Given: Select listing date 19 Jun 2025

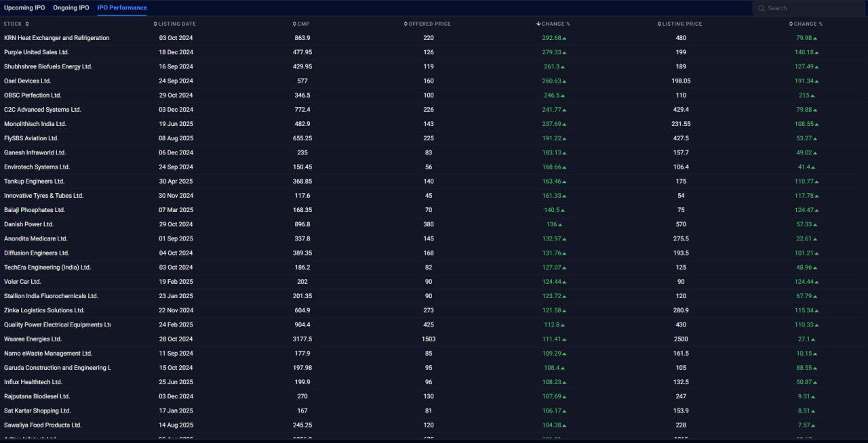Looking at the screenshot, I should (x=176, y=124).
